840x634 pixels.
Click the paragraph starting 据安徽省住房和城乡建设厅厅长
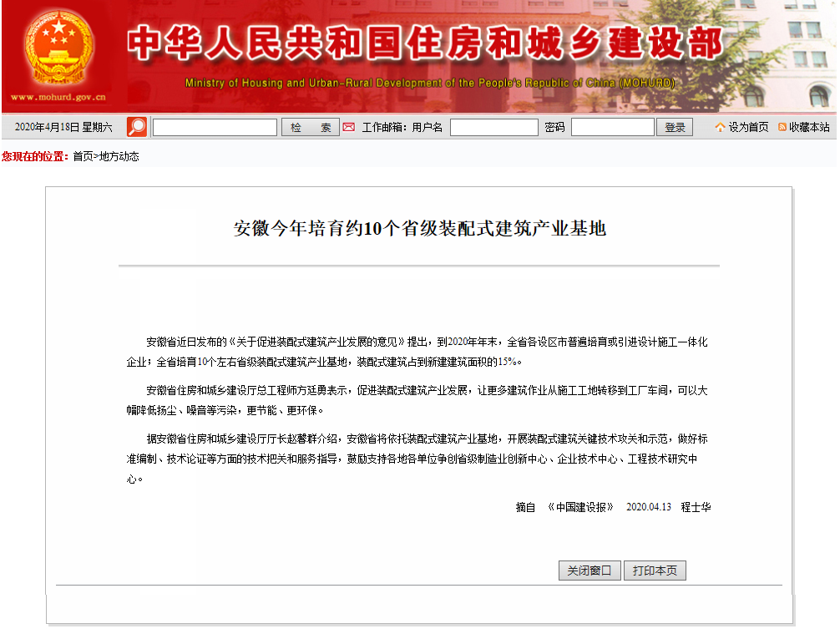[x=417, y=459]
